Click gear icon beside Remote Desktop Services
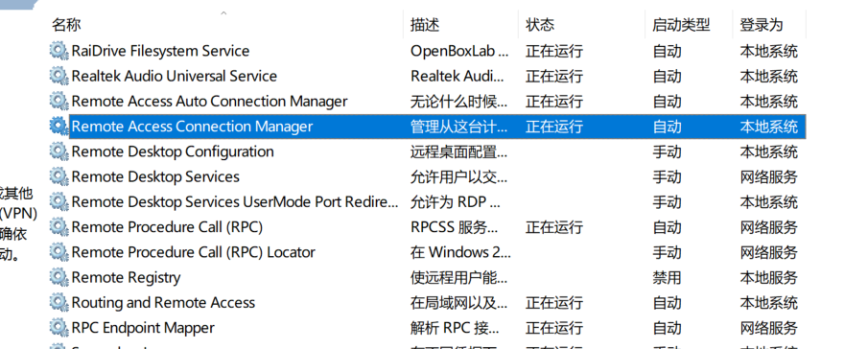The width and height of the screenshot is (868, 349). tap(59, 176)
